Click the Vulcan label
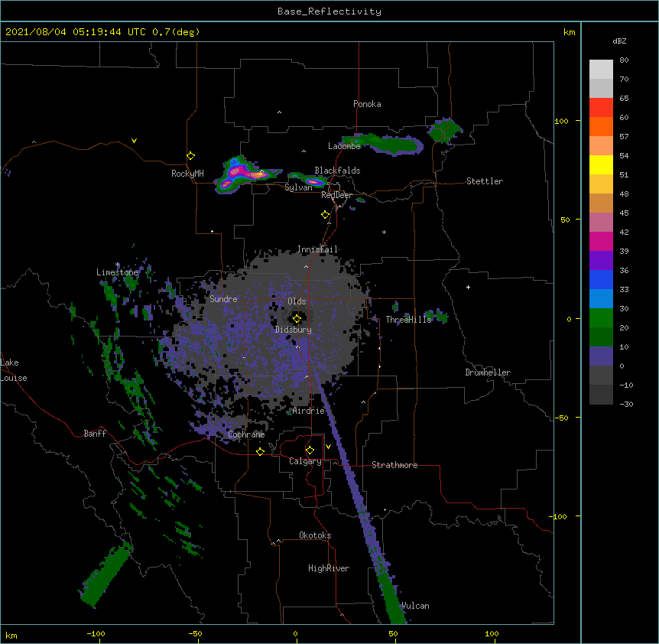Screen dimensions: 659x644 pos(415,606)
